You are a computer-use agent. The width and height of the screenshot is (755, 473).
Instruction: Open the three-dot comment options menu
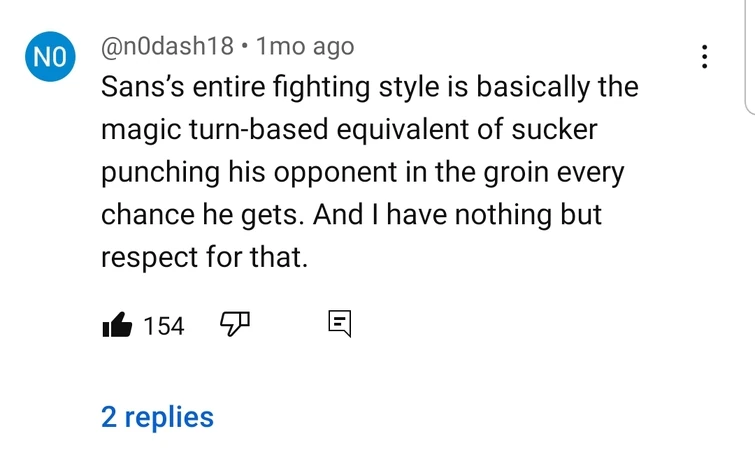[x=705, y=57]
